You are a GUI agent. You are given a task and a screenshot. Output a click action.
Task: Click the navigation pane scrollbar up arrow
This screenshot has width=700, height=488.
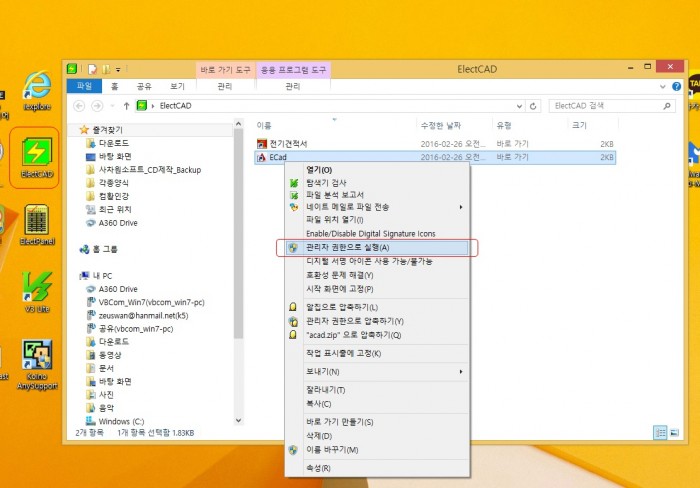(238, 124)
